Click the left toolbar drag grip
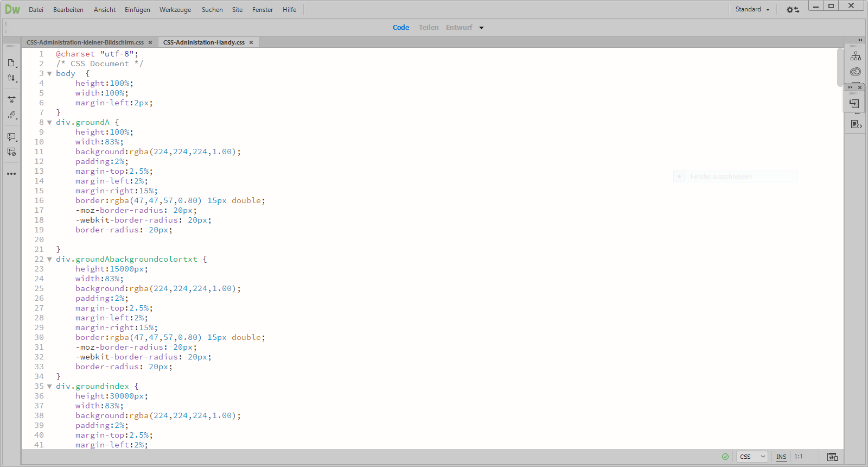Image resolution: width=868 pixels, height=467 pixels. [11, 46]
